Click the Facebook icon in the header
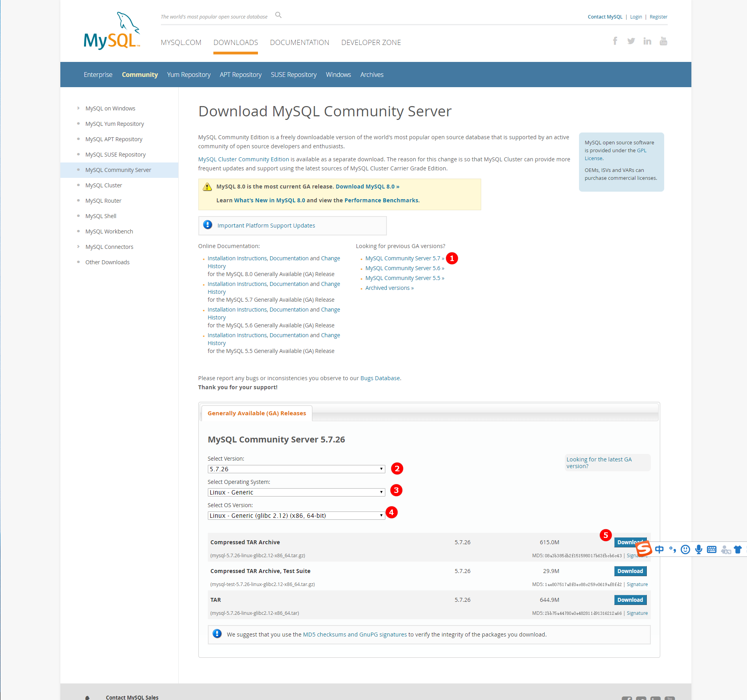 tap(615, 41)
